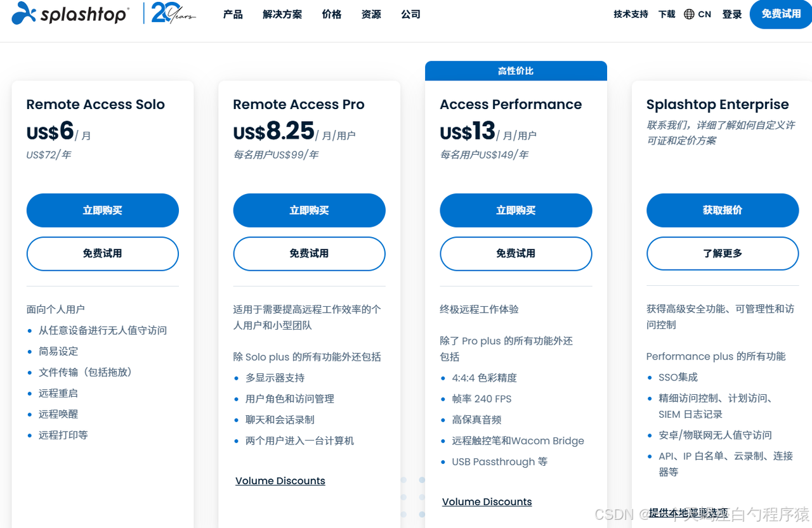Open the 资源 navigation menu
The height and width of the screenshot is (528, 812).
370,14
